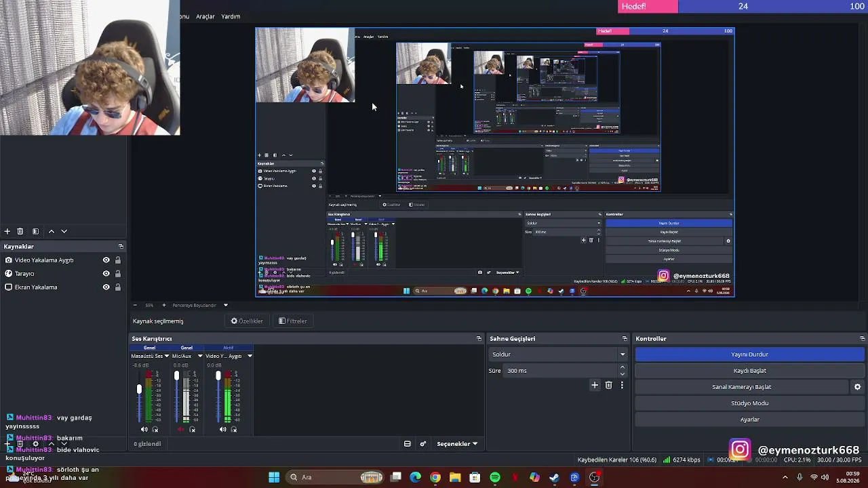
Task: Add a scene transition with the plus
Action: click(595, 385)
